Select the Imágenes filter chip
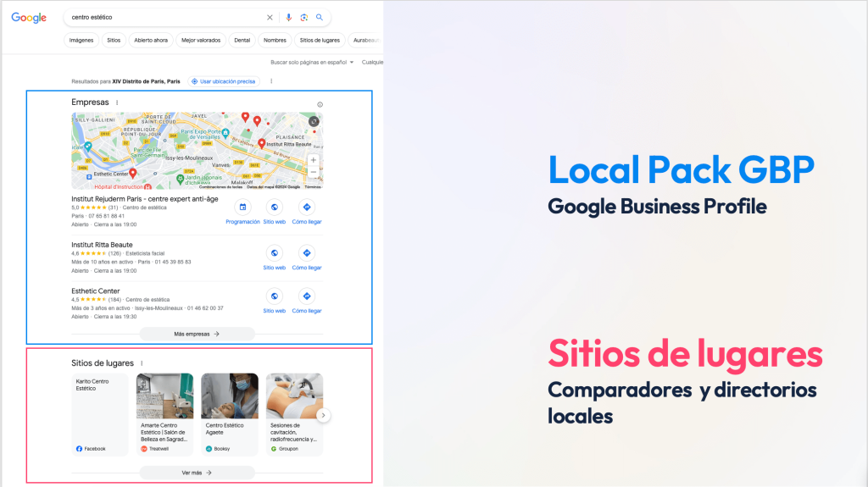The width and height of the screenshot is (868, 487). tap(81, 40)
